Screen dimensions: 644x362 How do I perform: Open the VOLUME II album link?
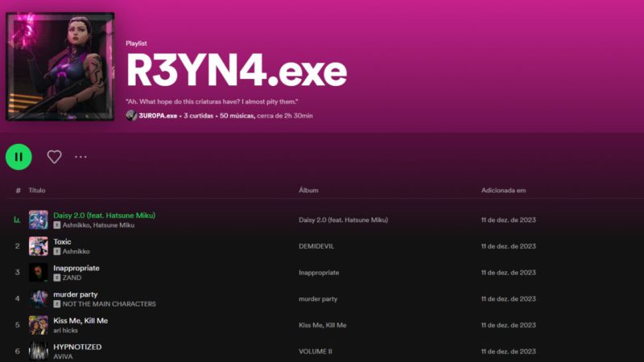point(315,352)
